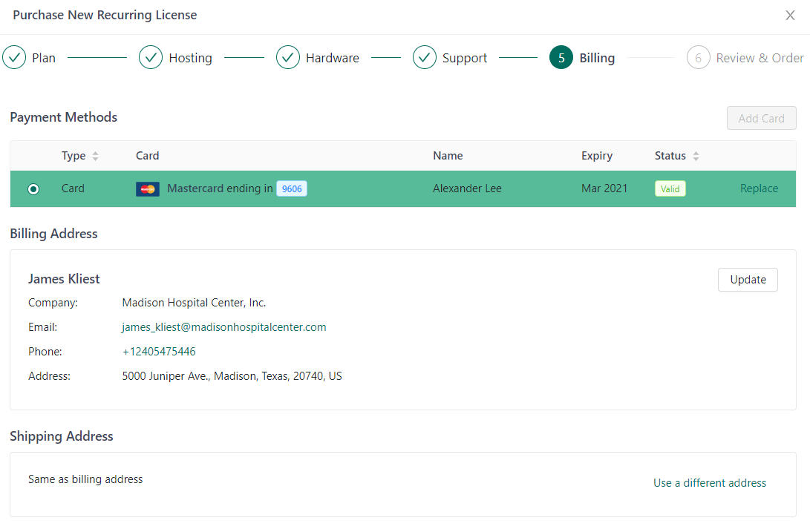Image resolution: width=810 pixels, height=532 pixels.
Task: Click Use a different address link
Action: (709, 483)
